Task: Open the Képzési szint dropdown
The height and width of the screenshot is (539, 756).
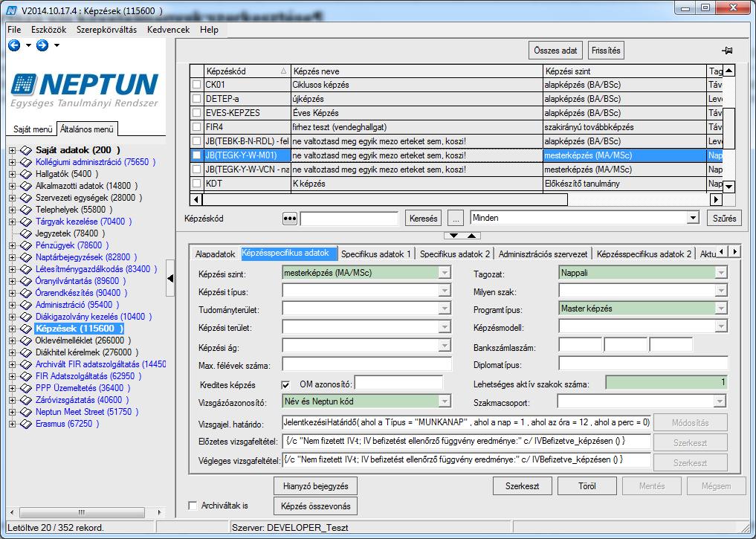Action: click(x=445, y=273)
